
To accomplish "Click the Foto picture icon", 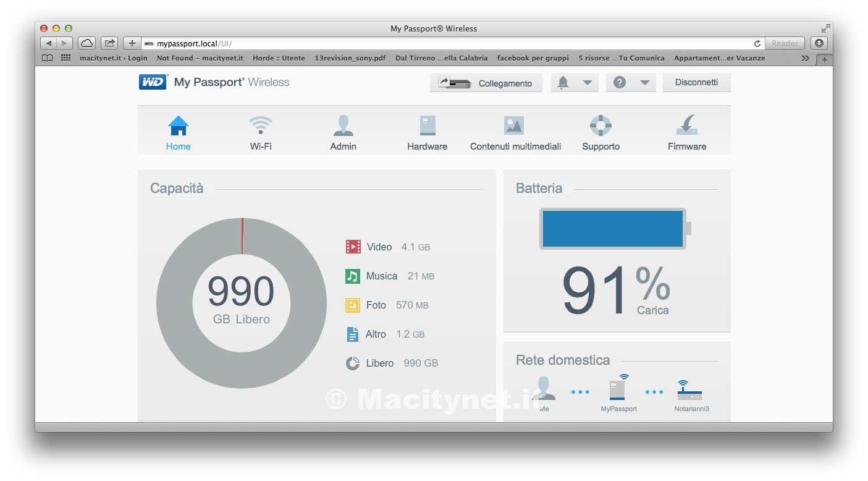I will click(353, 305).
